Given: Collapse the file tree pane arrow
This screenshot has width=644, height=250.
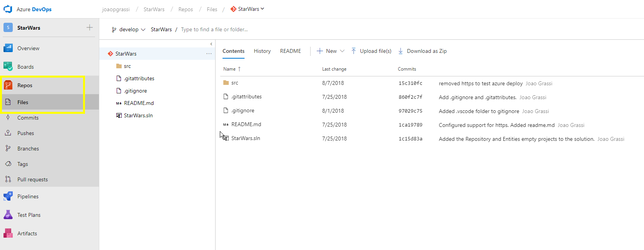Looking at the screenshot, I should pos(211,44).
